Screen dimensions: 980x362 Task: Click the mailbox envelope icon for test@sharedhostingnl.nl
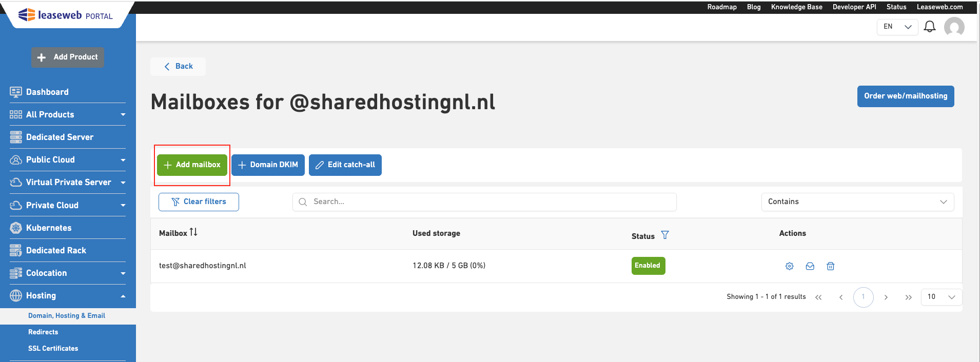click(x=810, y=266)
